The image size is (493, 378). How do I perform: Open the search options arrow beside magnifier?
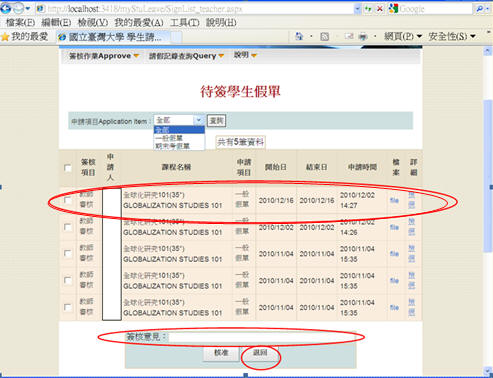pos(488,9)
